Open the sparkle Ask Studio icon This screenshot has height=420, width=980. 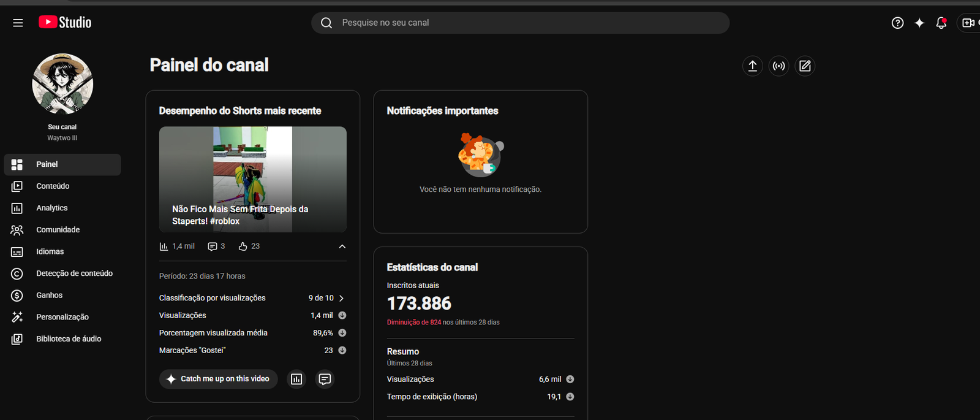[x=919, y=23]
